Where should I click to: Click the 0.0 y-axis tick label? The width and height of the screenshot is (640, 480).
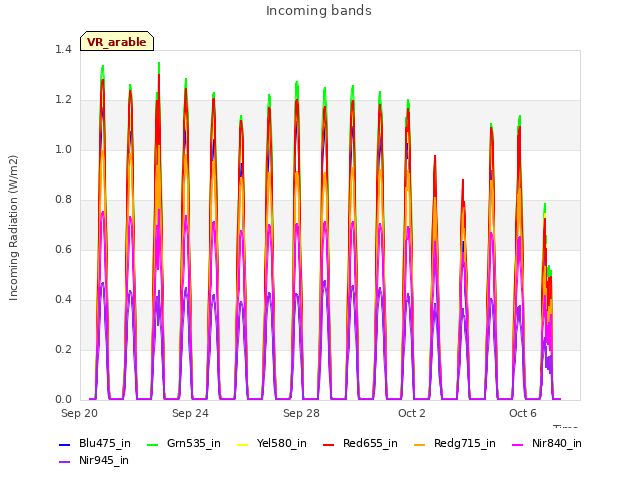tap(63, 399)
